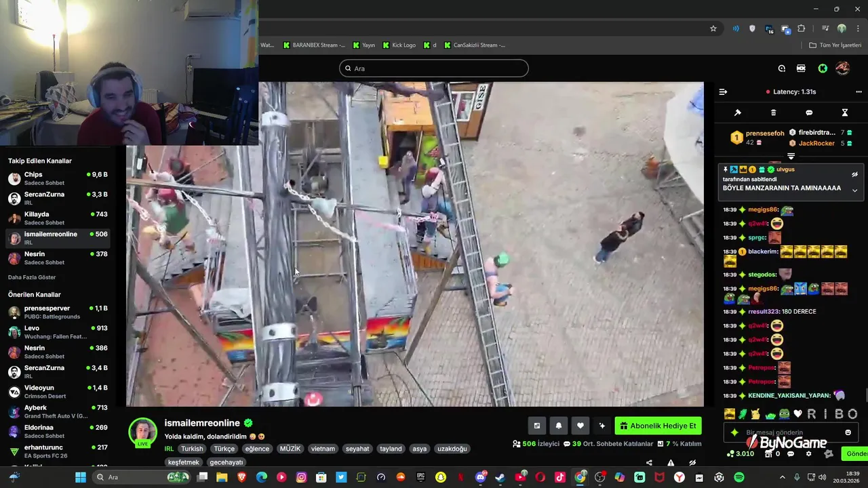This screenshot has width=868, height=488.
Task: Open Videoyun recommended channel
Action: pyautogui.click(x=58, y=391)
